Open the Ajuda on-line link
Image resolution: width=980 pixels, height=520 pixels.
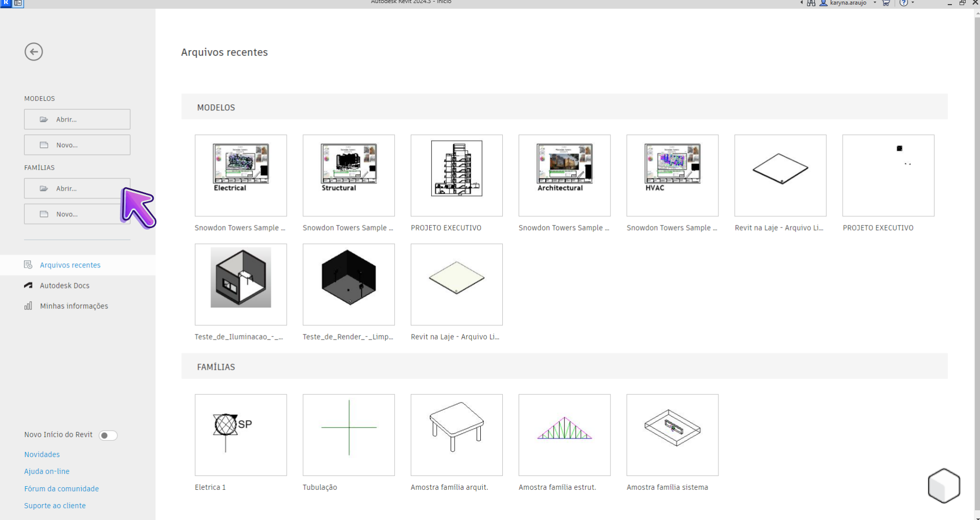pos(46,471)
